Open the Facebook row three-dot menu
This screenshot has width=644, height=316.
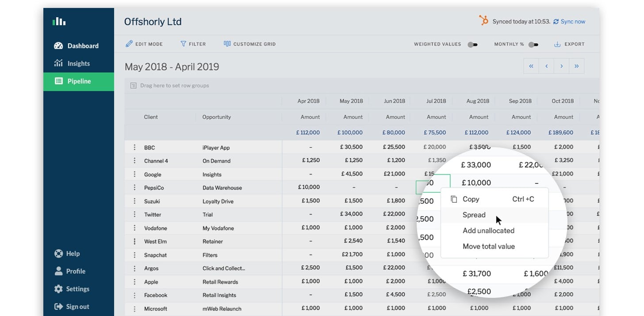pos(134,295)
